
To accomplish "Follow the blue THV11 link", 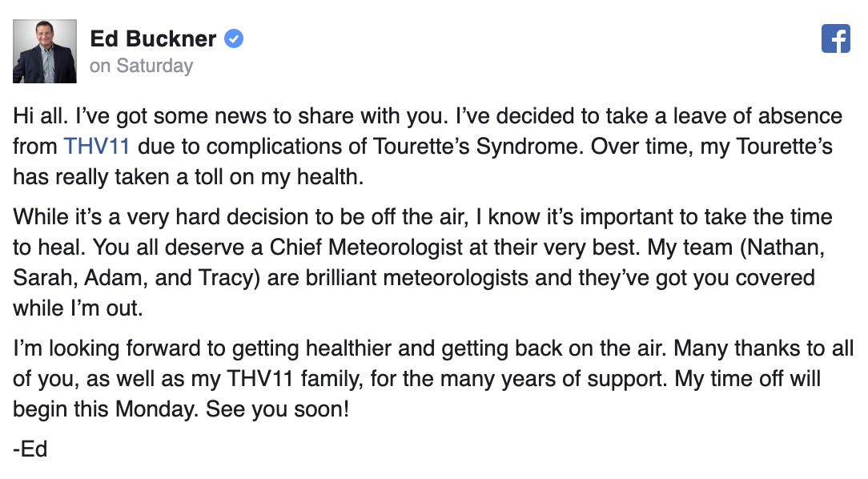I will (x=97, y=147).
